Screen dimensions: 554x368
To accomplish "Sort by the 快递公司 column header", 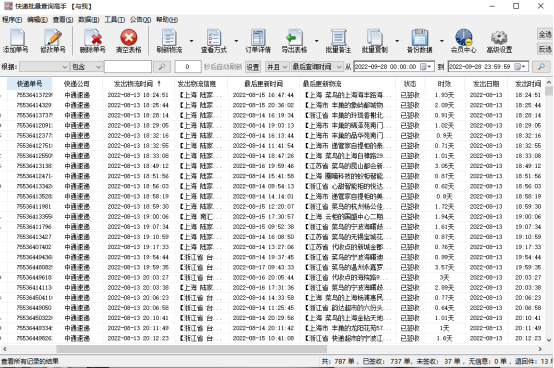I will tap(77, 84).
